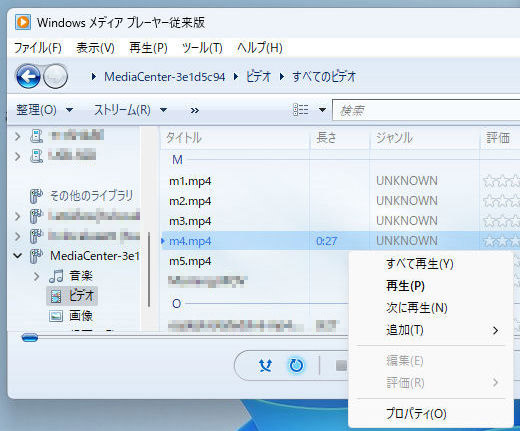The width and height of the screenshot is (520, 431).
Task: Click the 検索 search field
Action: (426, 110)
